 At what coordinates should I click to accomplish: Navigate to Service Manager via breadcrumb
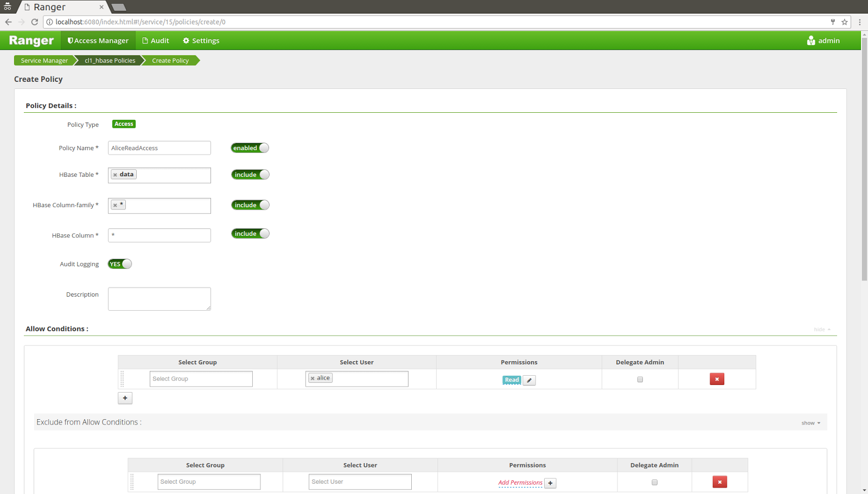click(x=44, y=60)
